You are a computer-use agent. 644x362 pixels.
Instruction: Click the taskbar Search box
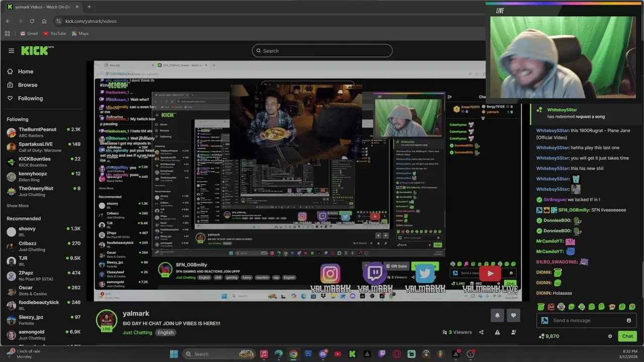[219, 354]
